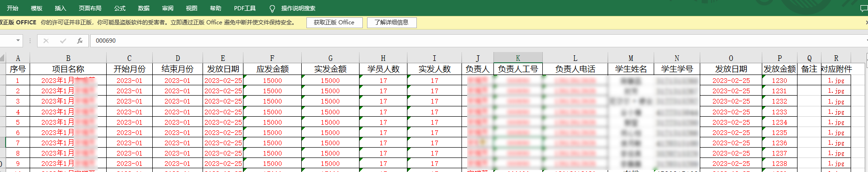Go to the 视图 ribbon tab
This screenshot has width=868, height=172.
192,8
